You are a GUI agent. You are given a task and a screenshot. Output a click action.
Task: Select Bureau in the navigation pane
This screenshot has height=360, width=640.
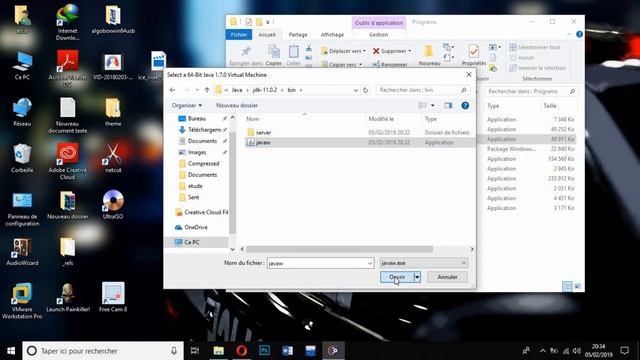(197, 118)
